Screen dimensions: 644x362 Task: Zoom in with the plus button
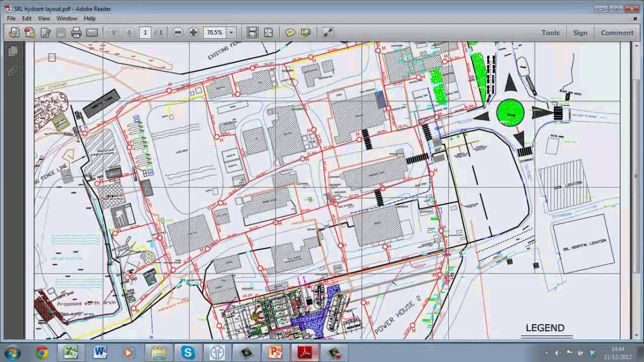(193, 33)
